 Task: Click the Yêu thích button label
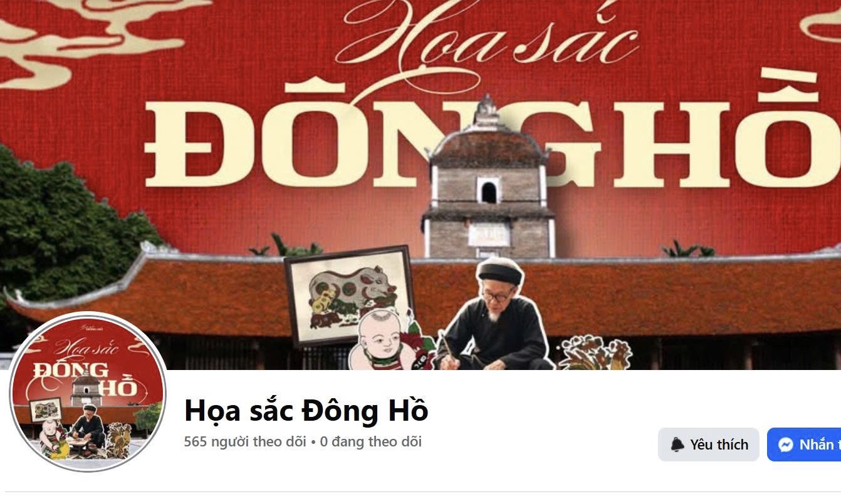tap(719, 445)
